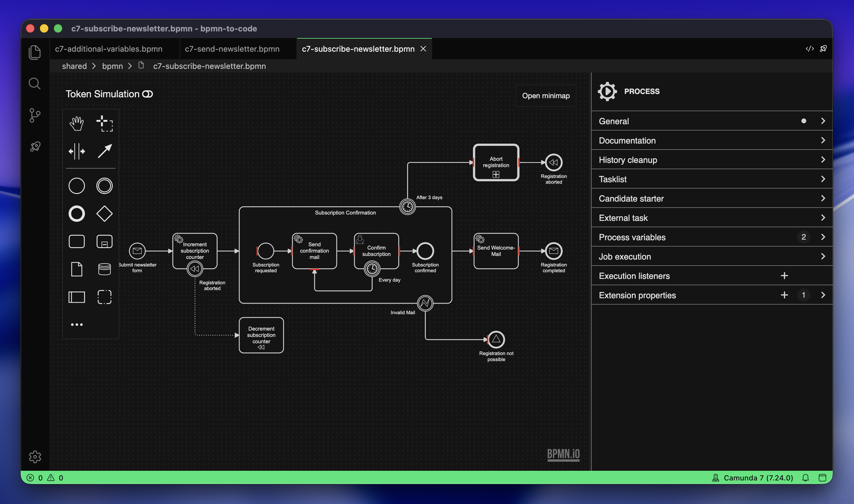Create a collapsed subprocess from palette
The image size is (854, 504).
point(104,241)
